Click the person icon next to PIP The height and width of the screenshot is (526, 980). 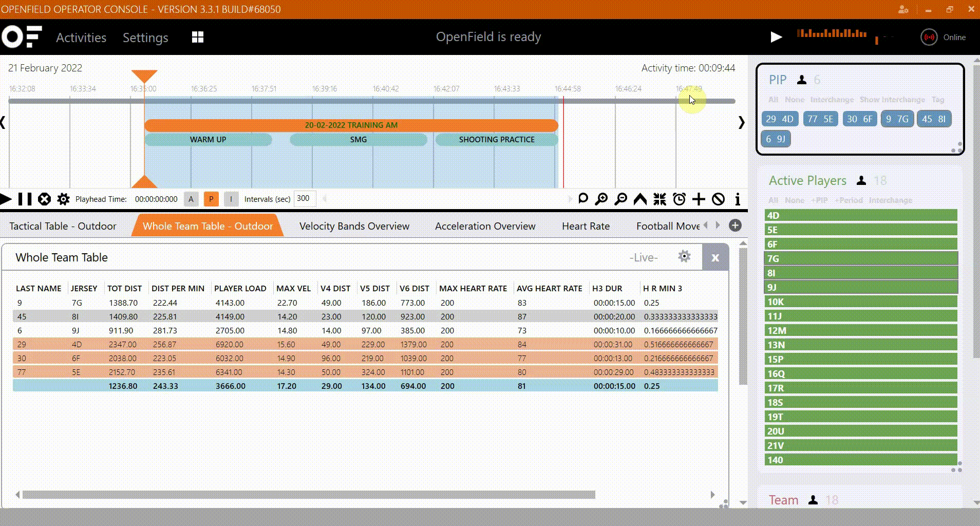[801, 80]
